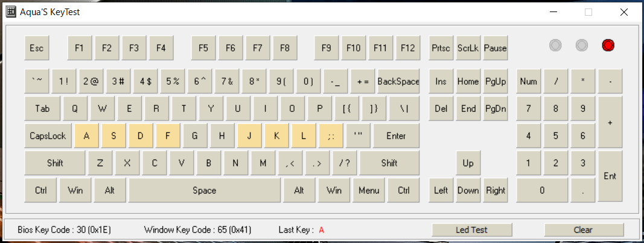Click the ScrLk key
Image resolution: width=644 pixels, height=243 pixels.
point(468,48)
